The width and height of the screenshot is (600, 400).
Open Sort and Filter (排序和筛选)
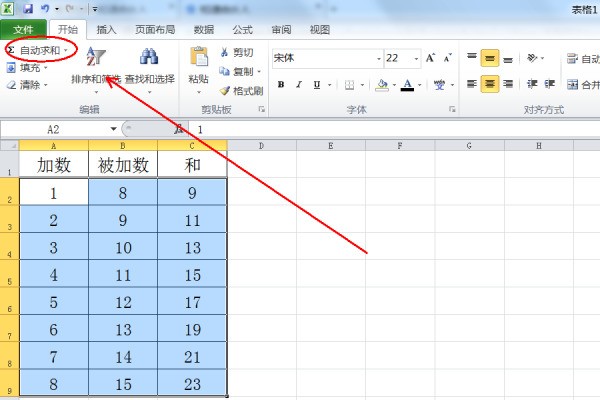(x=96, y=69)
